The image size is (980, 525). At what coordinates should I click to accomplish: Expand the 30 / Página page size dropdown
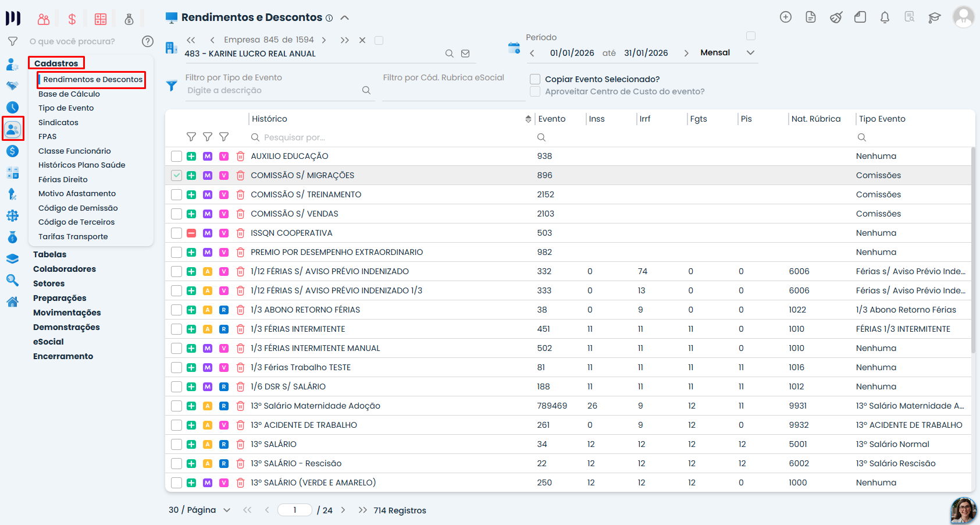click(199, 510)
